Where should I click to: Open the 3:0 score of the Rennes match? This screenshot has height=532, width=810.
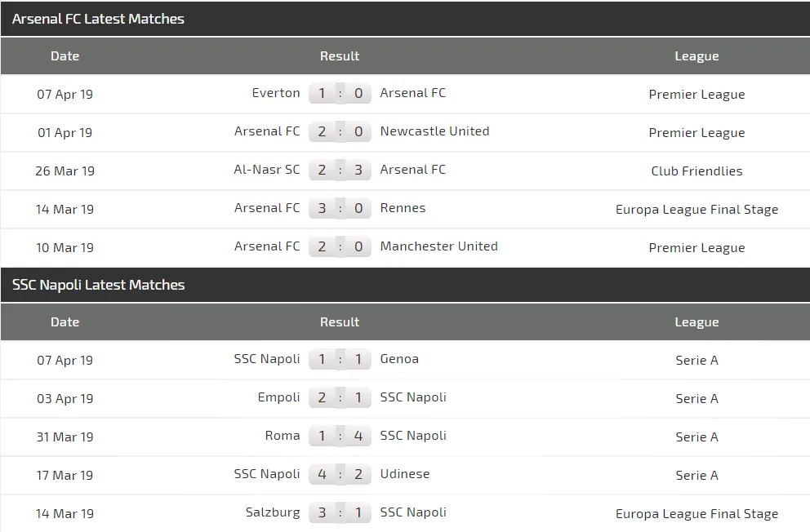coord(340,208)
